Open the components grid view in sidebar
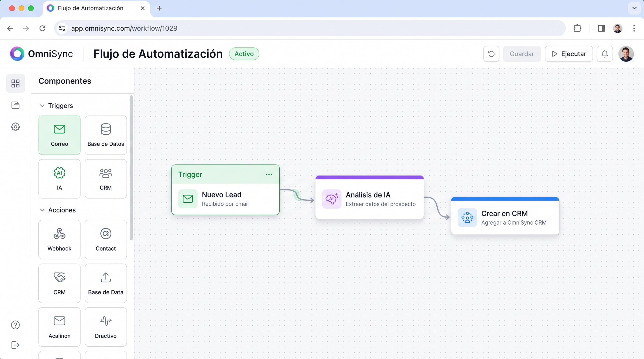The image size is (644, 359). [15, 83]
